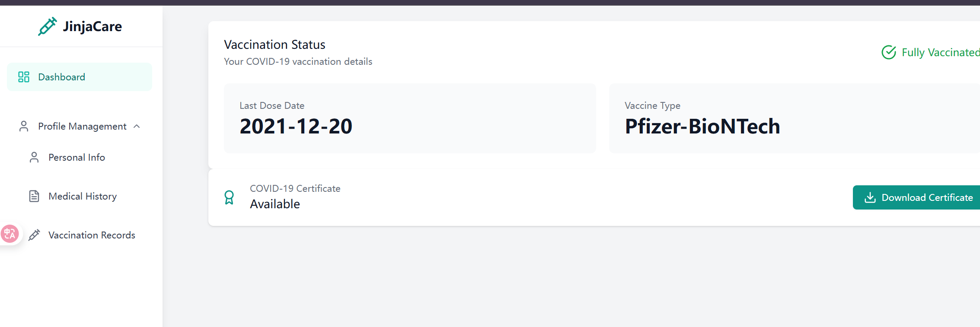Click the Dashboard grid icon
Image resolution: width=980 pixels, height=327 pixels.
click(24, 77)
